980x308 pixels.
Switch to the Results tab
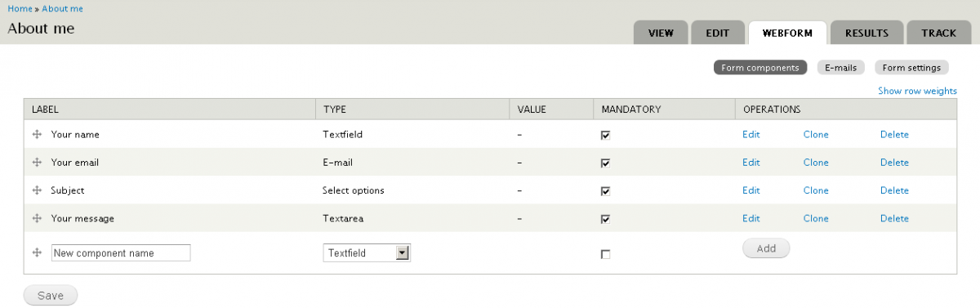866,33
